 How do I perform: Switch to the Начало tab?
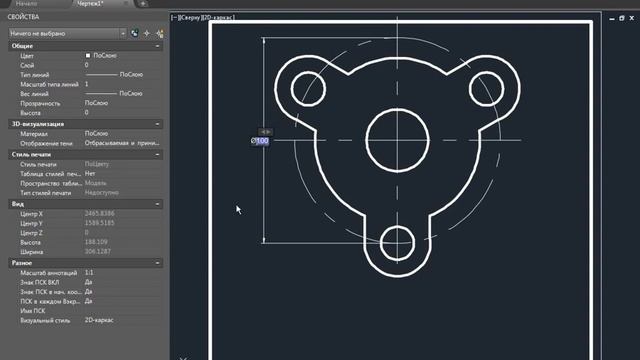[x=26, y=3]
